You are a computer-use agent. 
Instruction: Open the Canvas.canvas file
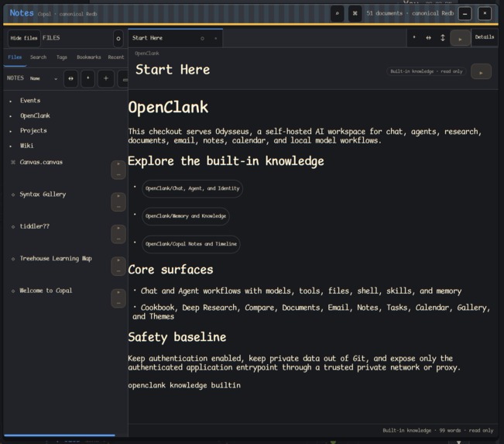pos(41,162)
